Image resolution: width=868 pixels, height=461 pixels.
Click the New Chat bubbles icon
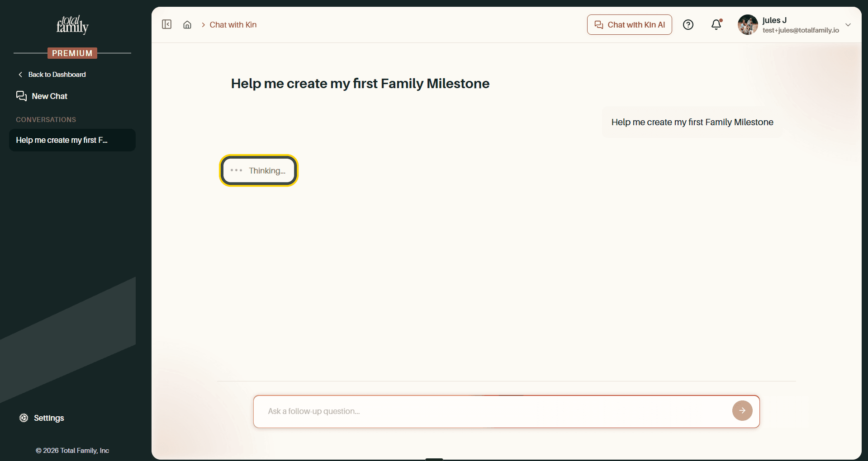click(21, 96)
